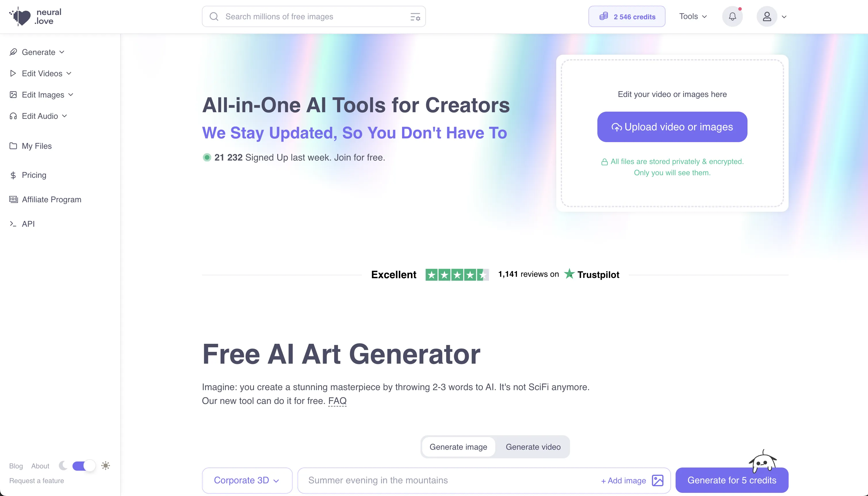
Task: Click Generate for 5 credits button
Action: [x=732, y=480]
